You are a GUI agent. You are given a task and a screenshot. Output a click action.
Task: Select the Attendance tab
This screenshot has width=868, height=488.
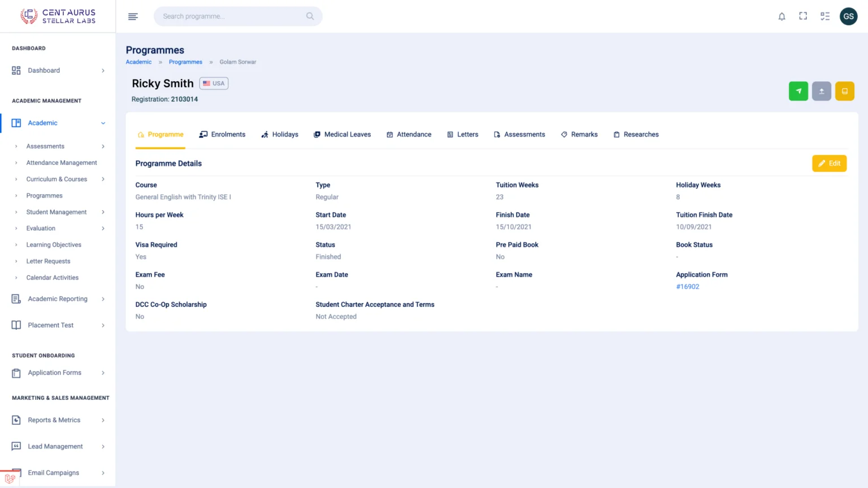pyautogui.click(x=409, y=134)
